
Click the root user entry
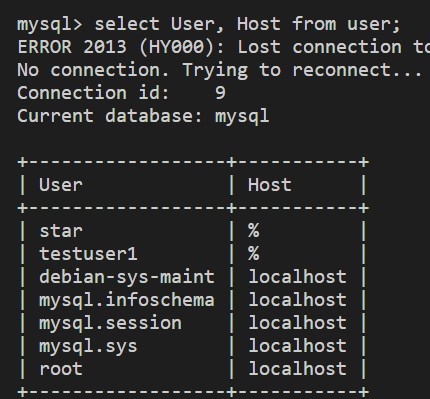[x=61, y=369]
